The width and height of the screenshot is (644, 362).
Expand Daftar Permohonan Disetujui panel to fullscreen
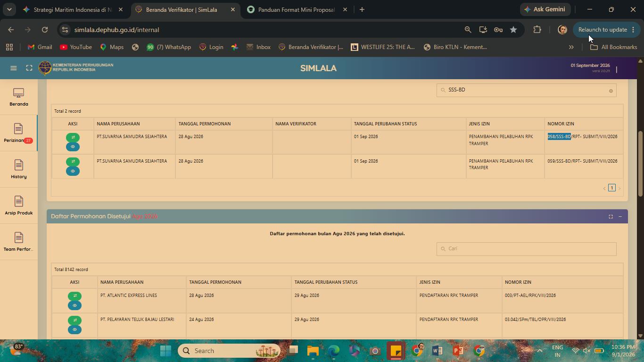[x=611, y=217]
